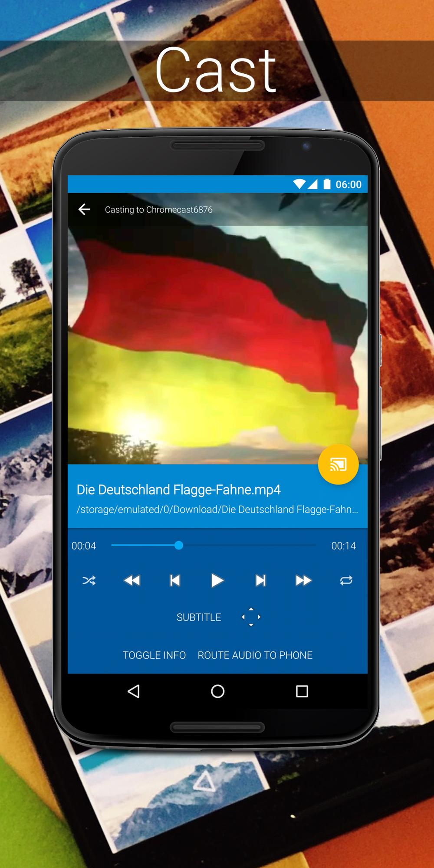434x868 pixels.
Task: Tap the Wi-Fi status icon
Action: [x=299, y=184]
